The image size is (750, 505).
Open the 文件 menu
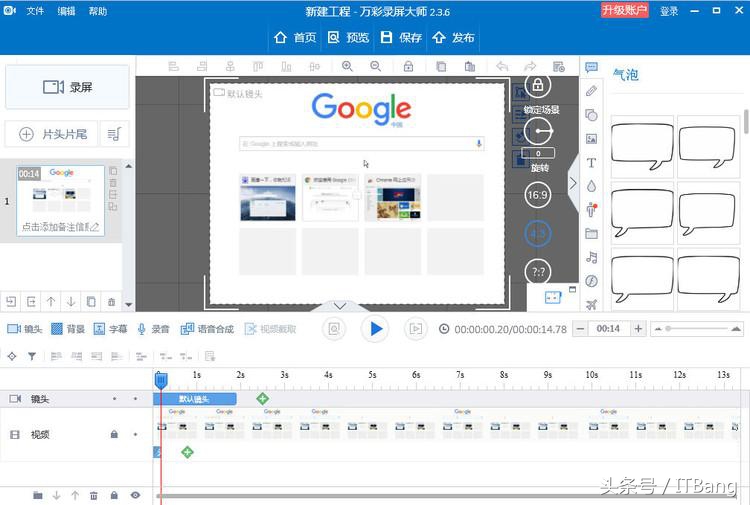click(34, 11)
